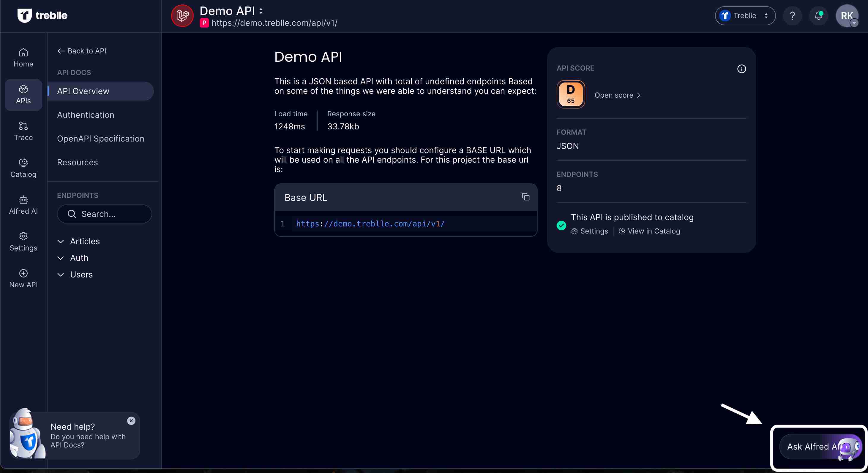
Task: Select OpenAPI Specification in API docs
Action: (x=100, y=139)
